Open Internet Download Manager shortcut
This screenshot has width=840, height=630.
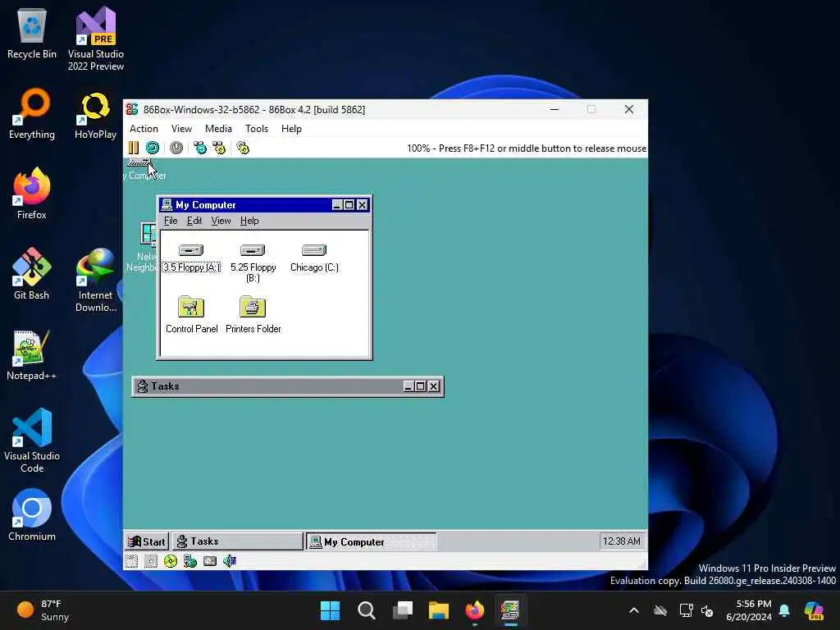pos(95,280)
